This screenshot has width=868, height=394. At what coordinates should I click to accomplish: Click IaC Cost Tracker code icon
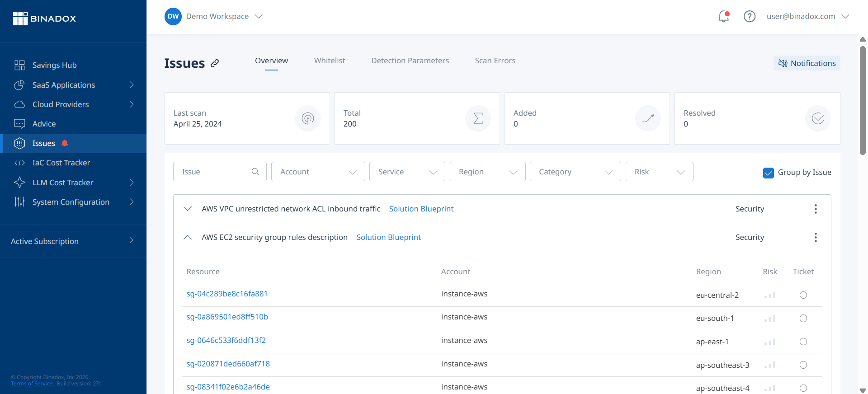click(x=19, y=163)
